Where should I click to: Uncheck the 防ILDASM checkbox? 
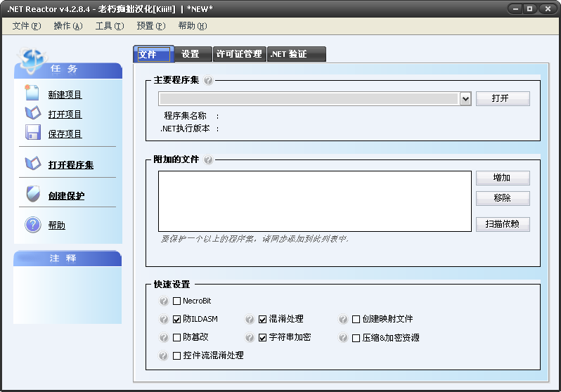(176, 319)
